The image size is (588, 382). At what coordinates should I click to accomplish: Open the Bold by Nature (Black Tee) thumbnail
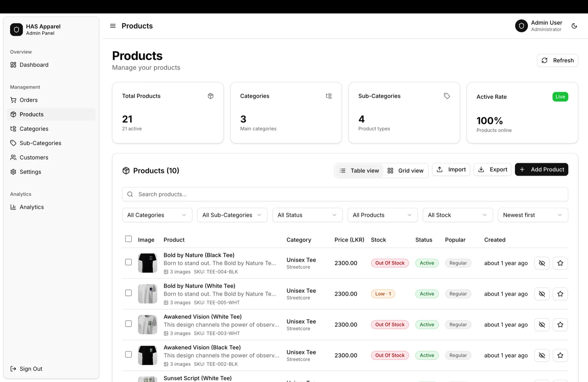[x=147, y=263]
